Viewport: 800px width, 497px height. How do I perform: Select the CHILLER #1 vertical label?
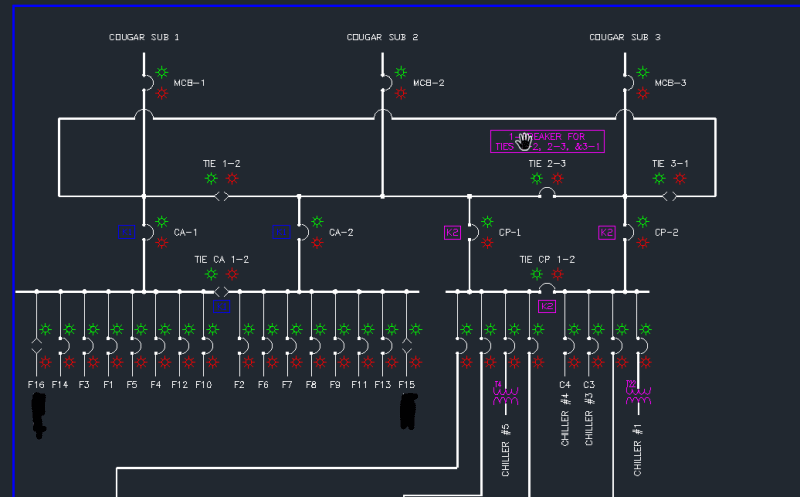638,450
